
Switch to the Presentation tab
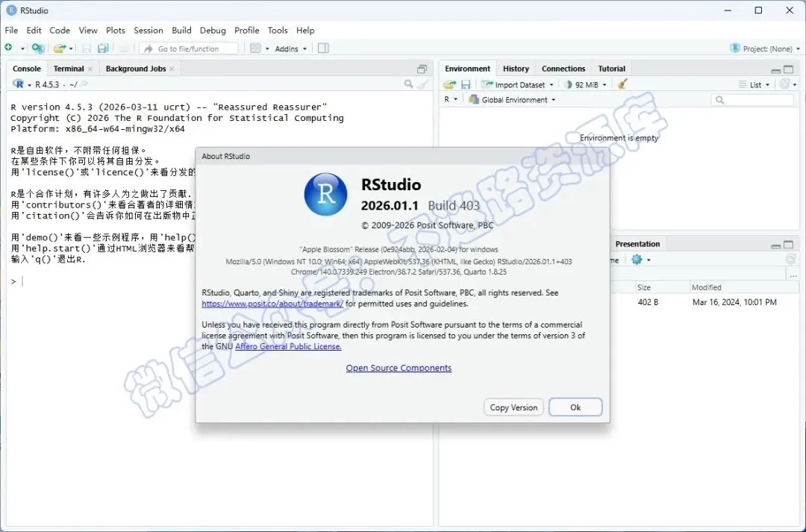(x=637, y=244)
